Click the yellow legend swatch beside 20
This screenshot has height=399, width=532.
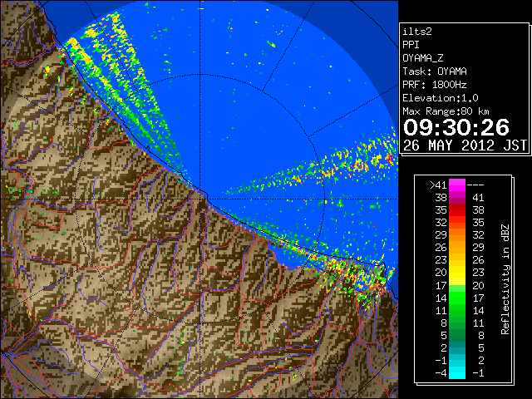click(457, 273)
